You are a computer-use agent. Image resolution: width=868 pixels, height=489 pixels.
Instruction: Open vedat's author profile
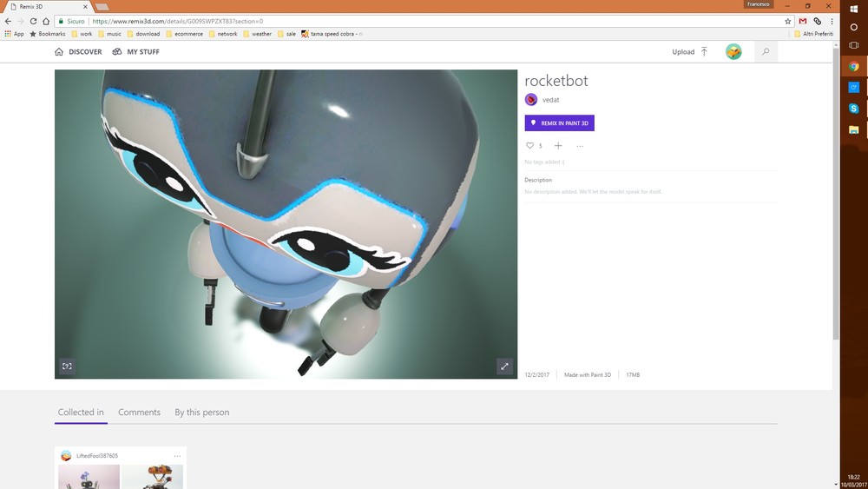tap(551, 100)
